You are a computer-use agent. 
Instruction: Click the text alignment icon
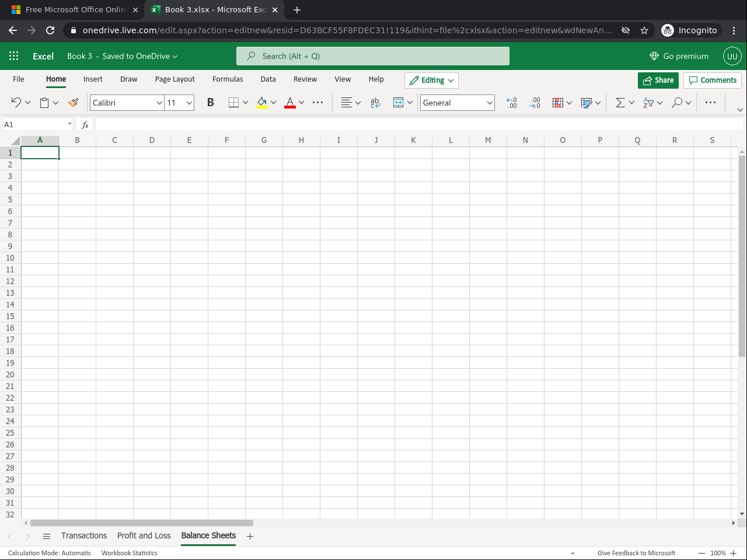(347, 103)
